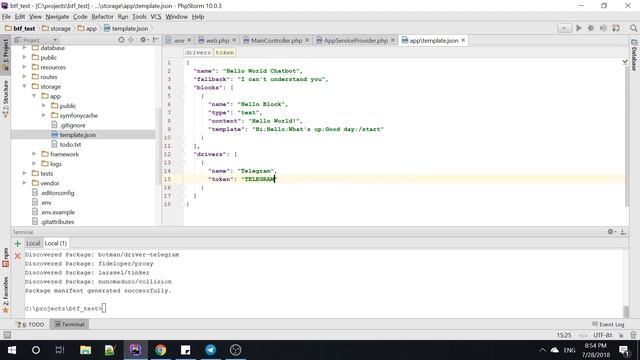Open Chrome from the taskbar
Screen dimensions: 640x360
[x=160, y=350]
